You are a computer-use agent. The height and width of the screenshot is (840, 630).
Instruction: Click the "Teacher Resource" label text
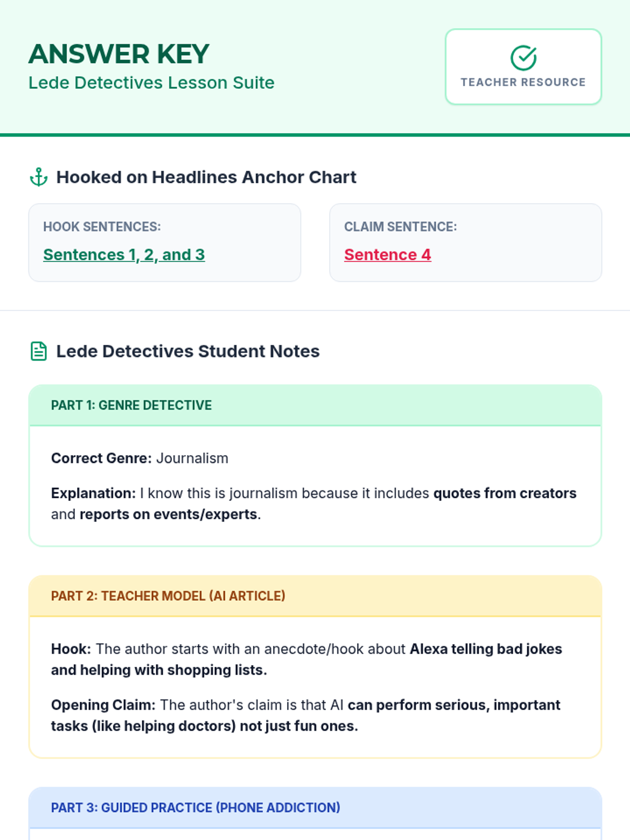coord(523,82)
